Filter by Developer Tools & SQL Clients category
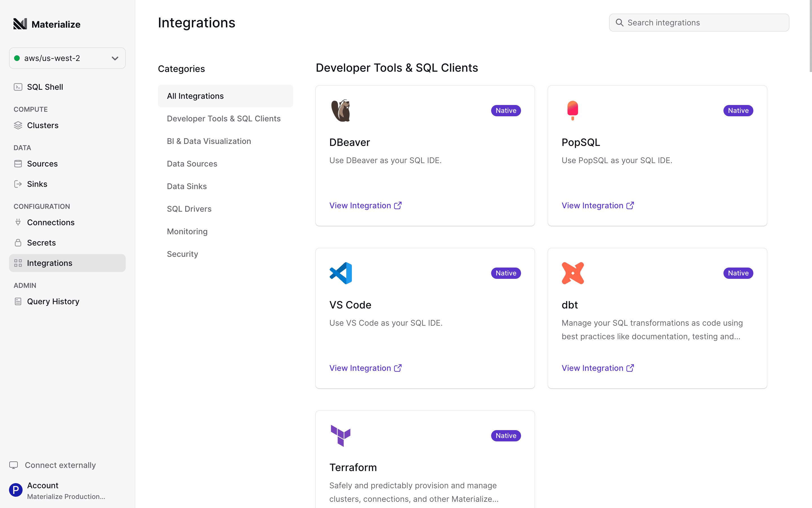Screen dimensions: 812x508 coord(226,119)
